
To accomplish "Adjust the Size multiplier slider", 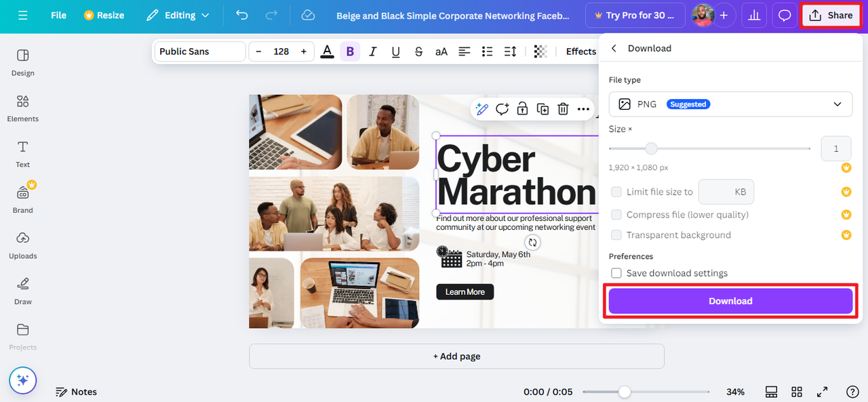I will [x=651, y=148].
